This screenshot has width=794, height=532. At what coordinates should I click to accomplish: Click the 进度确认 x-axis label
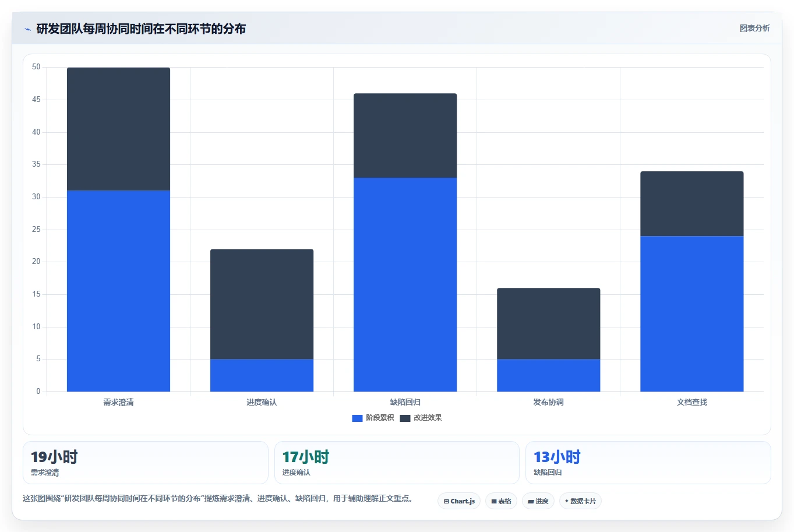click(x=262, y=402)
